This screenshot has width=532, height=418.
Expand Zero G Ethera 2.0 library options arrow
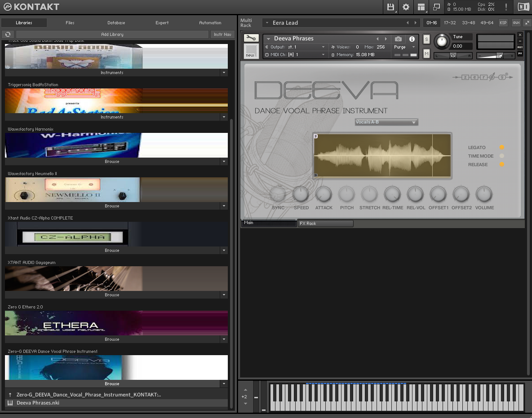224,339
